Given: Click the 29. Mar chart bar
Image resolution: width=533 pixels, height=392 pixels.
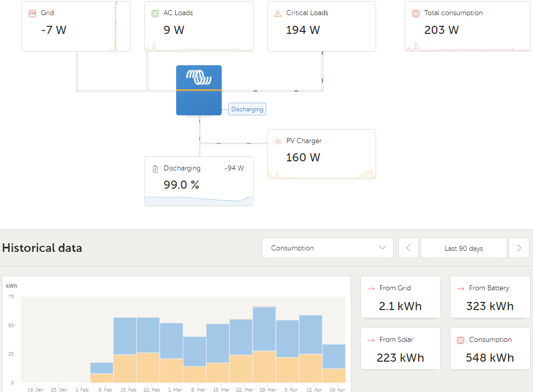Looking at the screenshot, I should pyautogui.click(x=264, y=344).
